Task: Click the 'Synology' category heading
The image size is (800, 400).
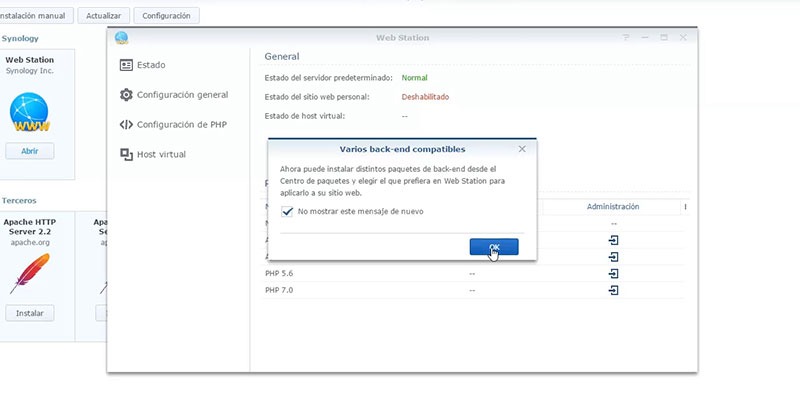Action: (x=20, y=38)
